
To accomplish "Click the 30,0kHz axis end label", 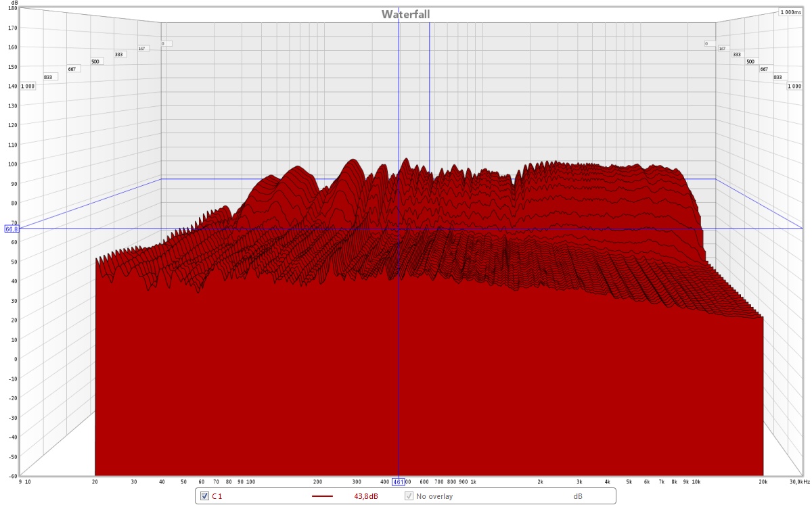I will click(x=799, y=482).
